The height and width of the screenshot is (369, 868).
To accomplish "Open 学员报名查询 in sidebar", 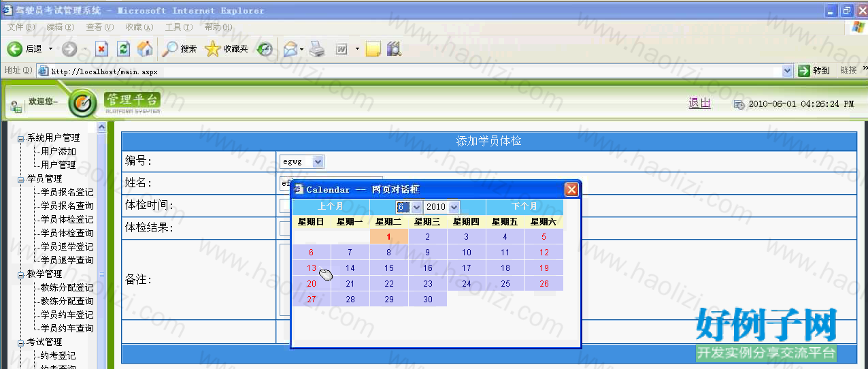I will [x=67, y=206].
